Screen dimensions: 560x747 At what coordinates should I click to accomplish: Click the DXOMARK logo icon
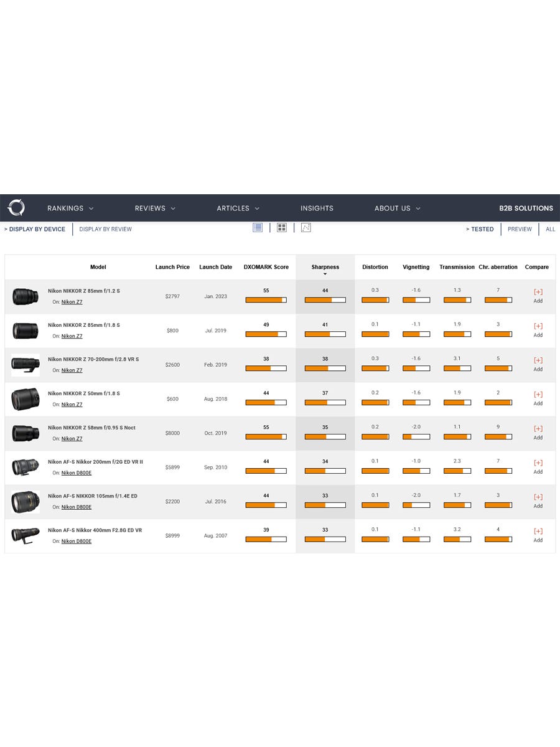pyautogui.click(x=16, y=208)
